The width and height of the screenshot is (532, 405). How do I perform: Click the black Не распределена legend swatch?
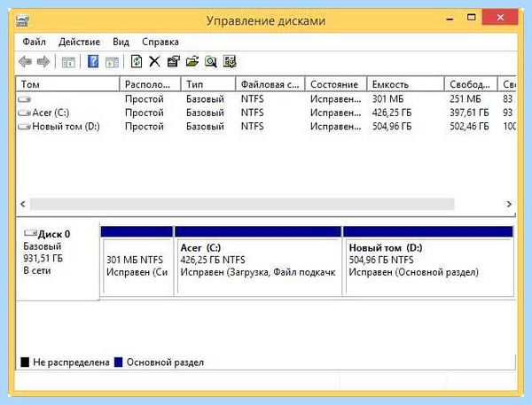point(25,362)
